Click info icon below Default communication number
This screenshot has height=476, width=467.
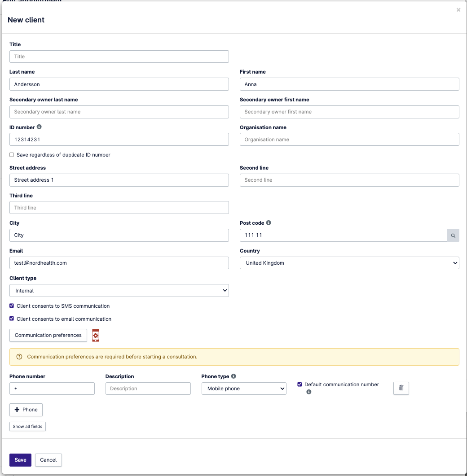pos(308,392)
